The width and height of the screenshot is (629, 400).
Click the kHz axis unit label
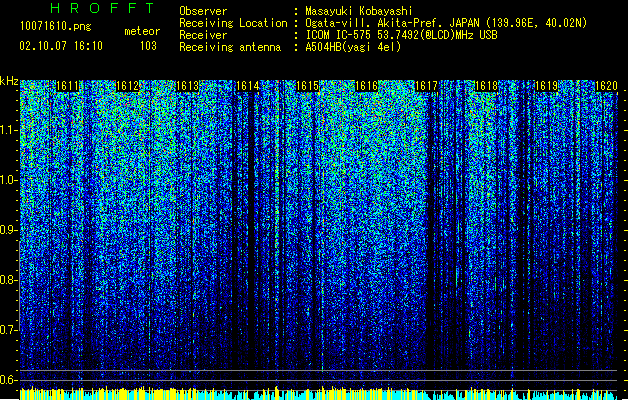[x=9, y=81]
